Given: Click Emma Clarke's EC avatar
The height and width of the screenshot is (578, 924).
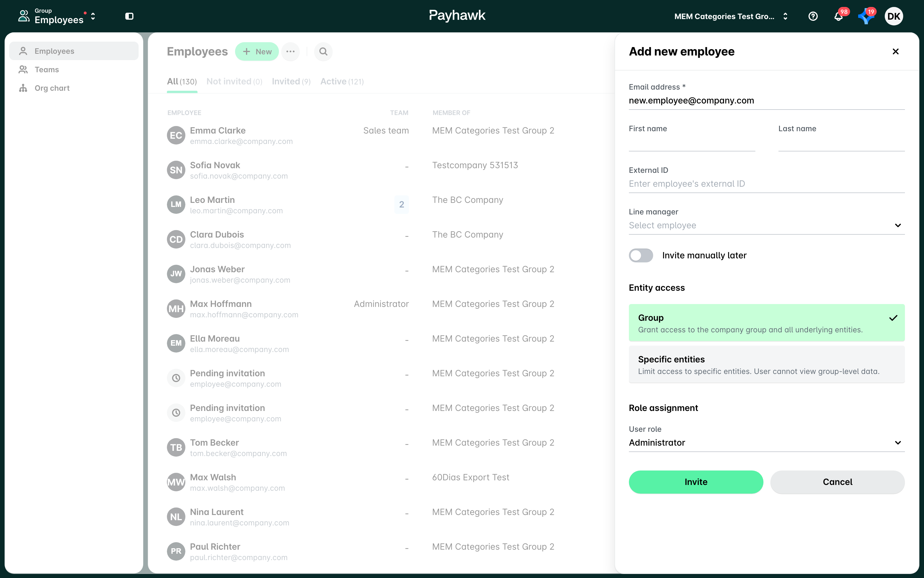Looking at the screenshot, I should [x=176, y=135].
